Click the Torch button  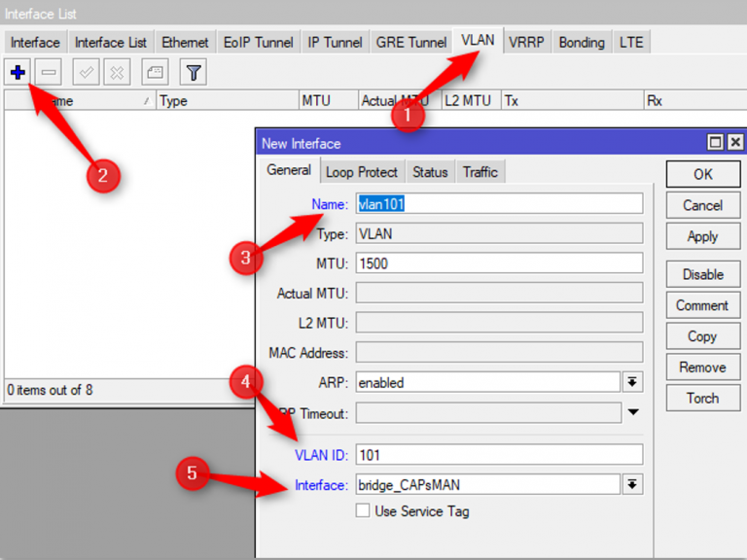[702, 398]
